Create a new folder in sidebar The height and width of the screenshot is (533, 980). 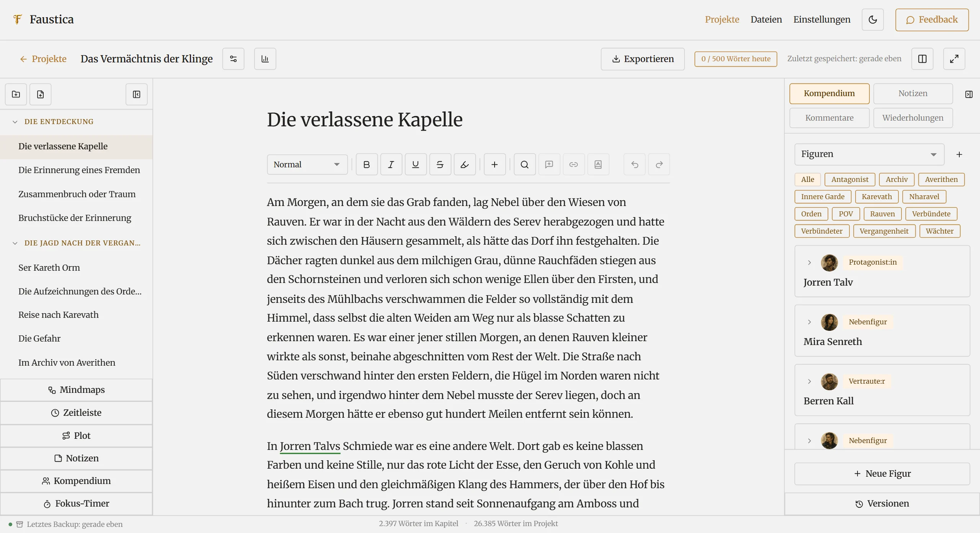16,94
